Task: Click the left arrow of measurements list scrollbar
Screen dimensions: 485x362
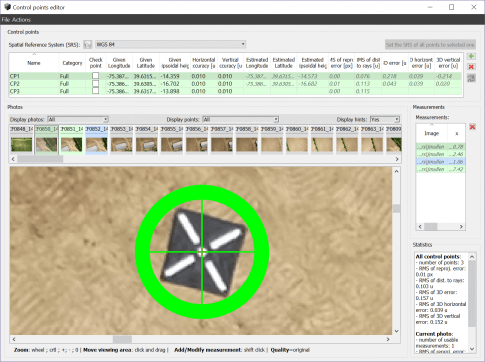Action: 420,227
